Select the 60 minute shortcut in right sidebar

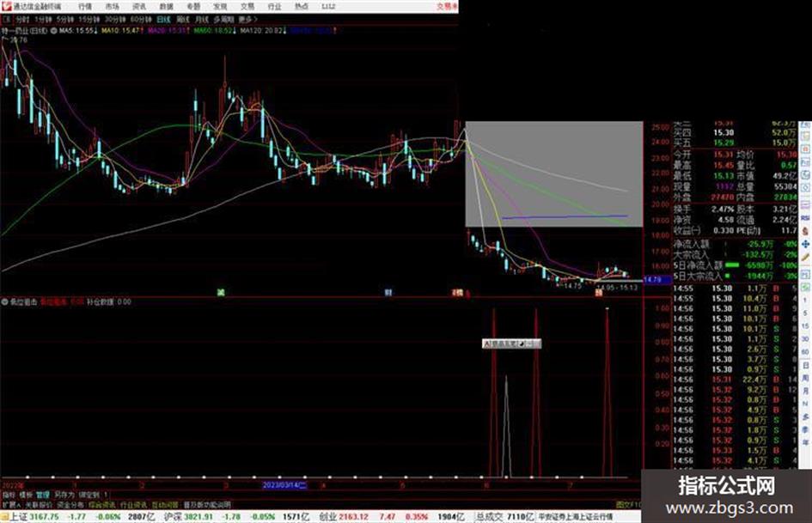tap(805, 352)
